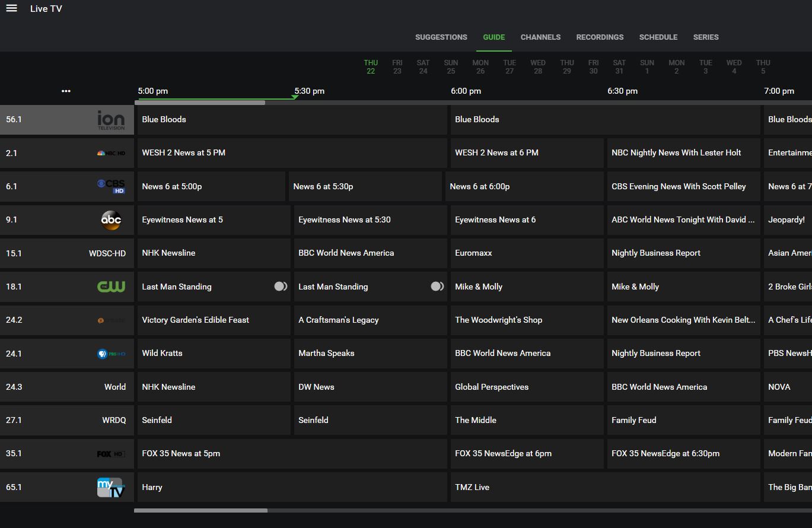Open Global Perspectives program
The width and height of the screenshot is (812, 528).
pyautogui.click(x=527, y=387)
